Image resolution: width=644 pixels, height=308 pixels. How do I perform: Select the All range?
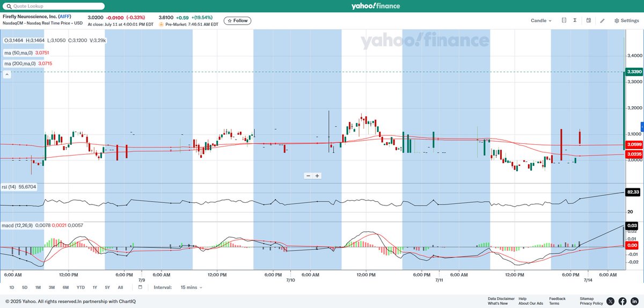coord(120,287)
